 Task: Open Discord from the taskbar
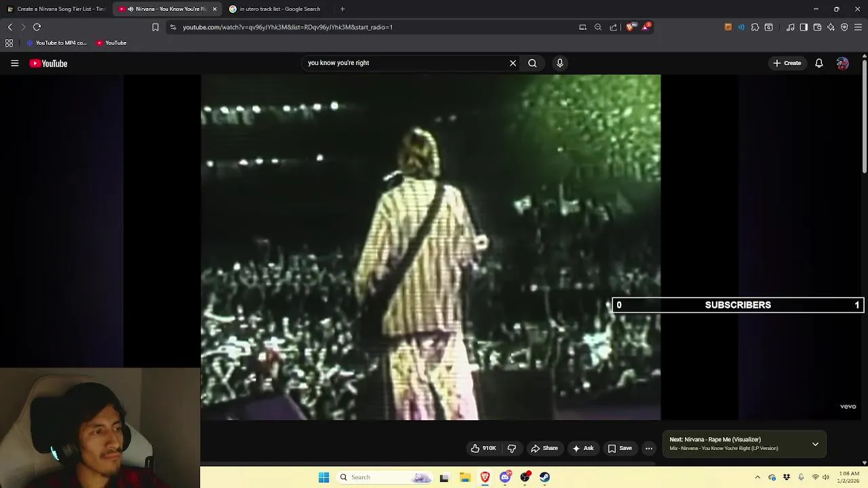click(505, 477)
